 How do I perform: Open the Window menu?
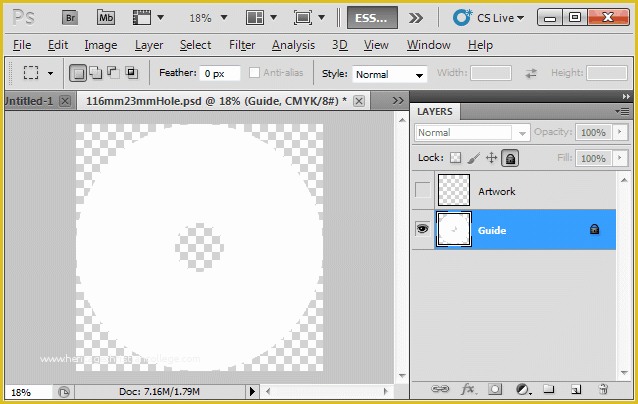(x=429, y=45)
